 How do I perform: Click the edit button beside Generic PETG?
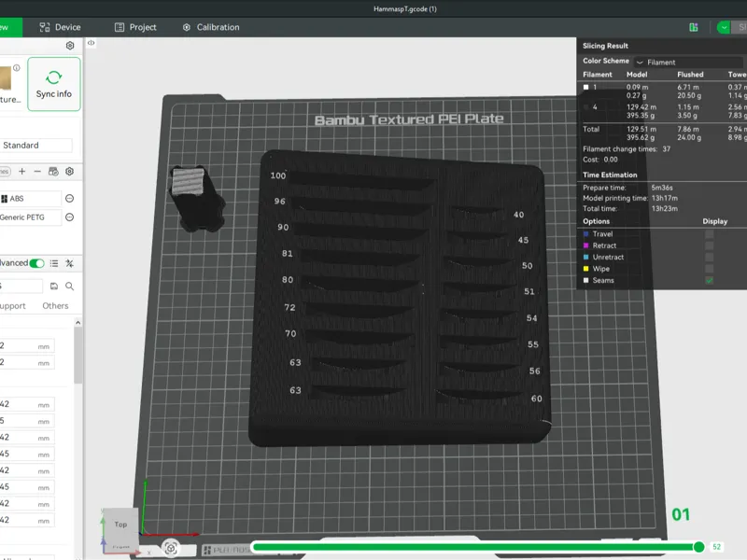[69, 217]
